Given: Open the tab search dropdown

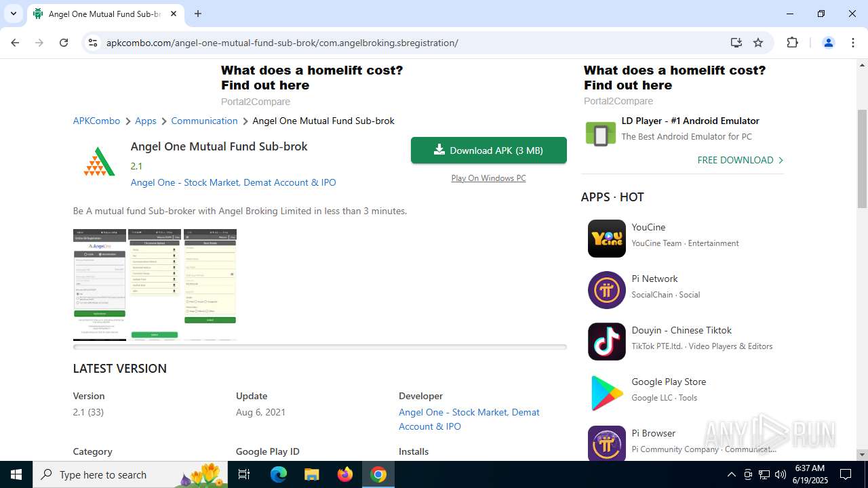Looking at the screenshot, I should [13, 14].
